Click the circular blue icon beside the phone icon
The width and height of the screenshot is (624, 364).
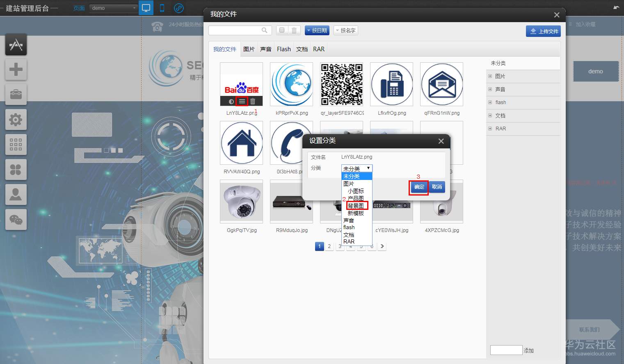[178, 8]
